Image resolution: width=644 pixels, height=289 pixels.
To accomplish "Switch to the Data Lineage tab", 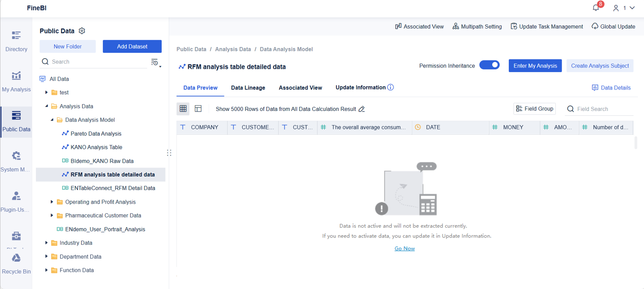I will click(248, 88).
